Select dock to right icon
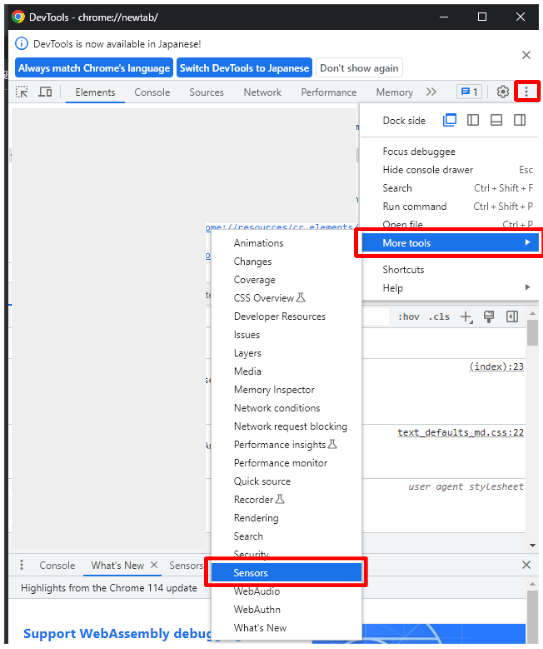Screen dimensions: 543x649 [520, 120]
